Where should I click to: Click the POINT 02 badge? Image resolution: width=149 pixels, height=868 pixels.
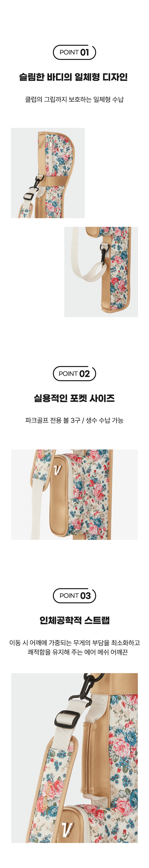click(74, 373)
